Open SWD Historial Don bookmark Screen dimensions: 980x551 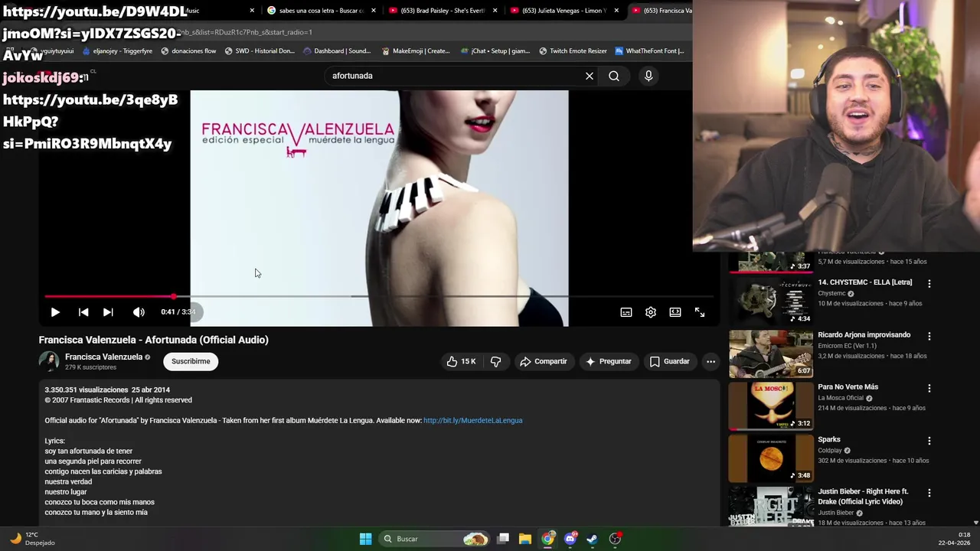pyautogui.click(x=260, y=51)
